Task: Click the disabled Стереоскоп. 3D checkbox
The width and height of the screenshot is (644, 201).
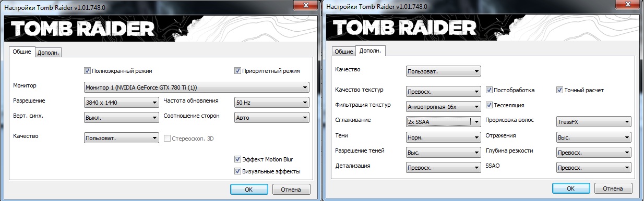Action: click(x=168, y=138)
